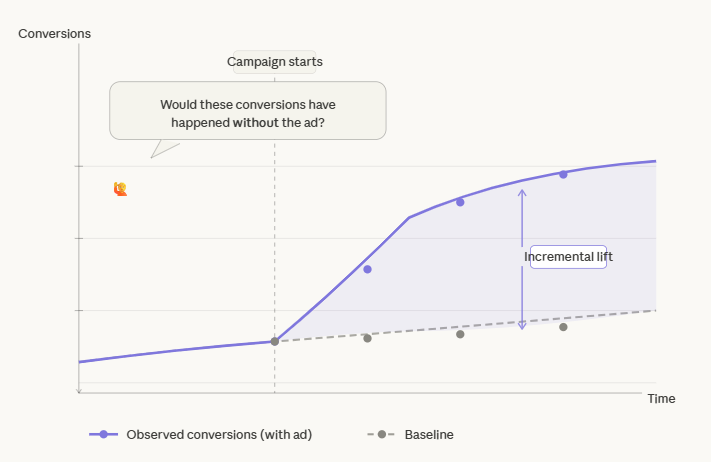The width and height of the screenshot is (711, 462).
Task: Click the orange icon below the speech bubble
Action: click(x=120, y=188)
